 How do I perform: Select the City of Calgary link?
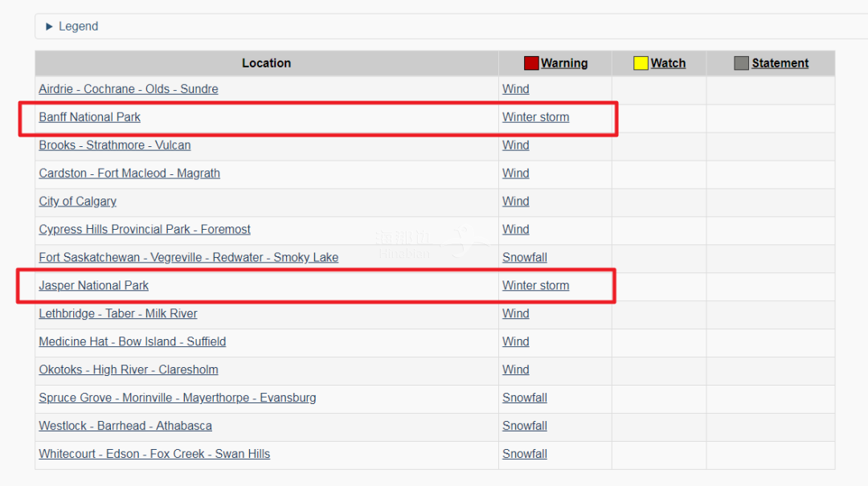click(77, 202)
